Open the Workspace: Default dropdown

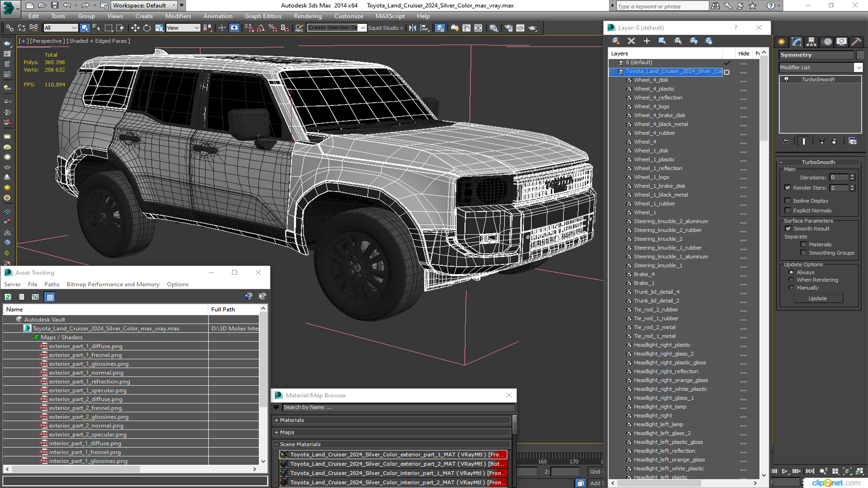pos(144,5)
